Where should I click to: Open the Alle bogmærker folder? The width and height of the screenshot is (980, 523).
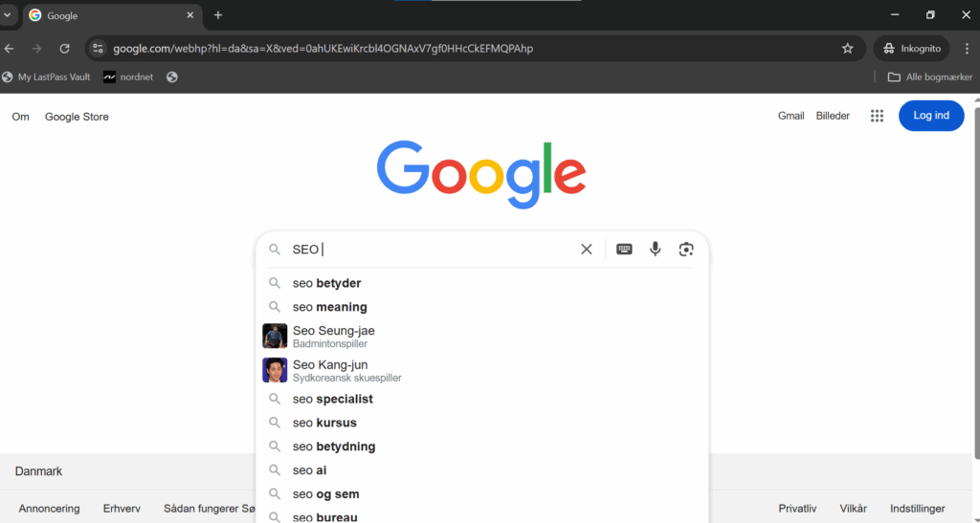930,76
